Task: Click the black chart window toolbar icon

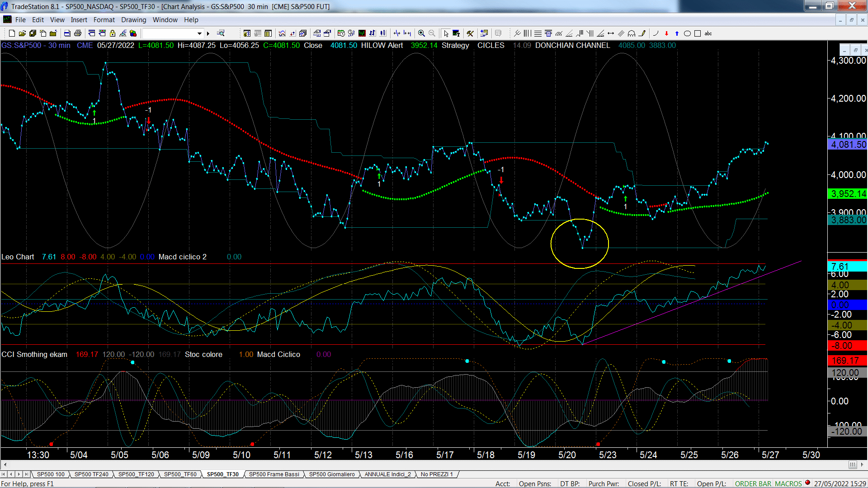Action: (362, 33)
